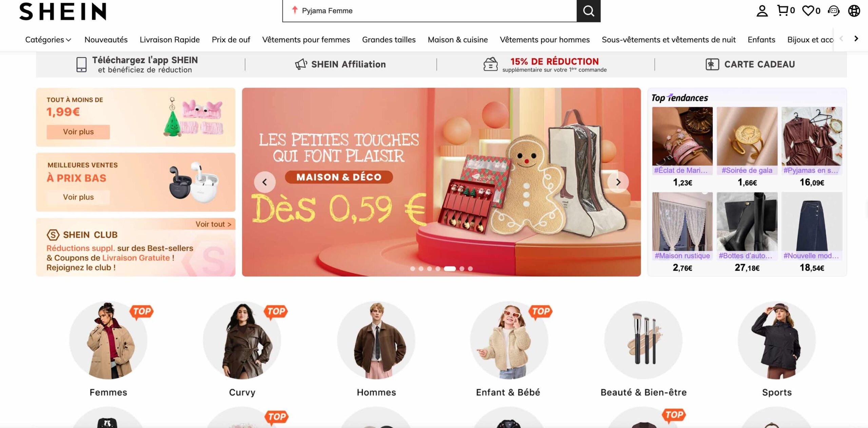Click Voir plus under 1,99€ offer

click(x=78, y=132)
